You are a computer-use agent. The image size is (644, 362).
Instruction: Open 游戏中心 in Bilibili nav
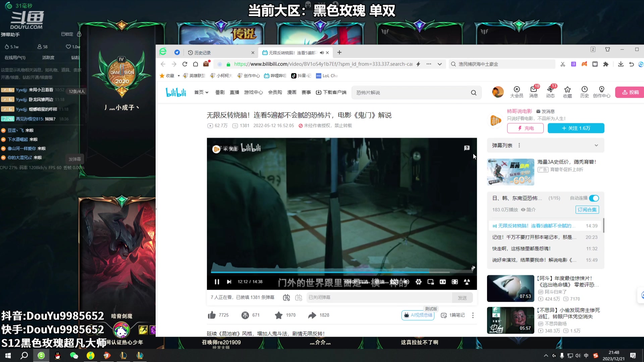(x=253, y=92)
